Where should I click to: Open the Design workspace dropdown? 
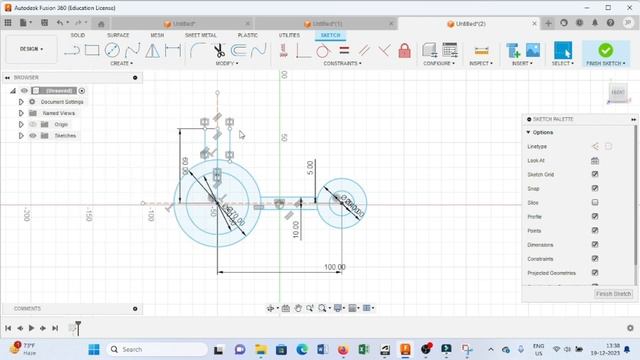click(x=31, y=49)
